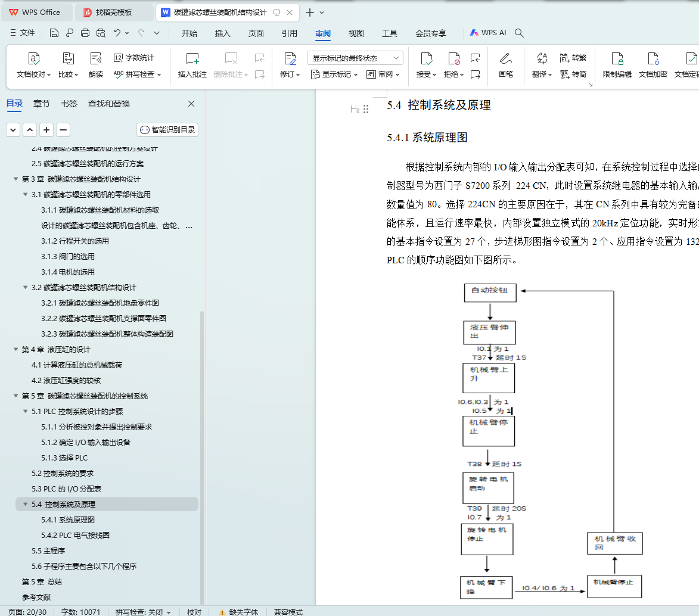Convert text with 转简
Screen dimensions: 699x616
click(x=573, y=74)
